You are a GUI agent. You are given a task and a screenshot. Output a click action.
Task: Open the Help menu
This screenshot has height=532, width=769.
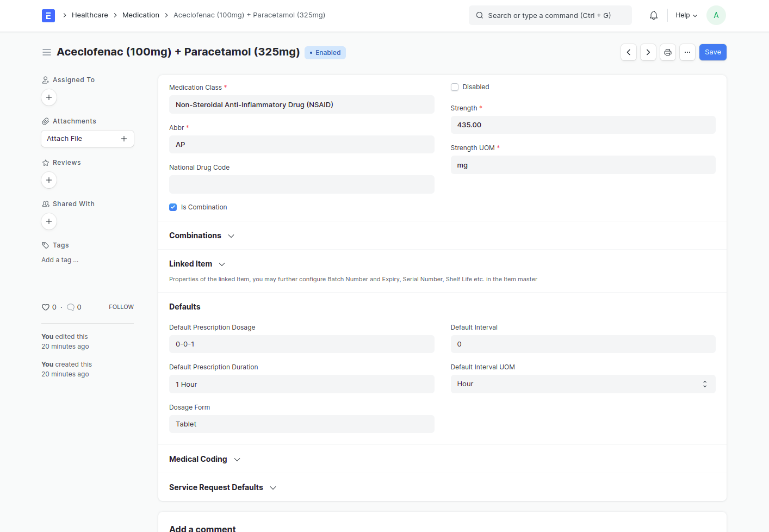[x=686, y=15]
